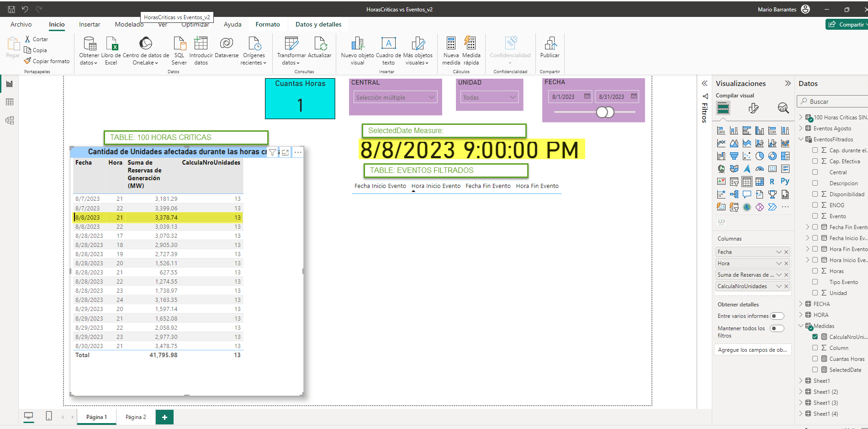Viewport: 868px width, 429px height.
Task: Expand the FECHA table in Datos
Action: pos(801,304)
